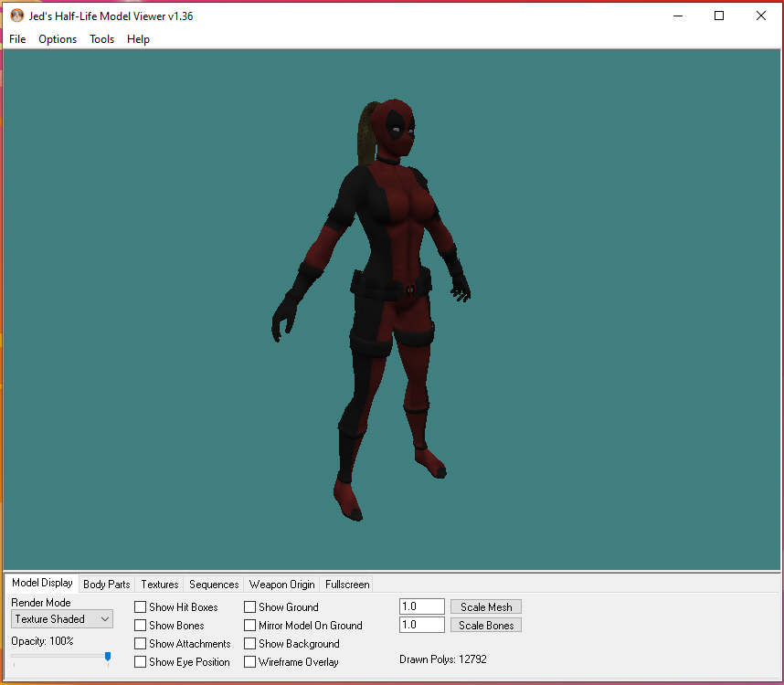
Task: Enable Show Bones checkbox
Action: click(x=141, y=626)
